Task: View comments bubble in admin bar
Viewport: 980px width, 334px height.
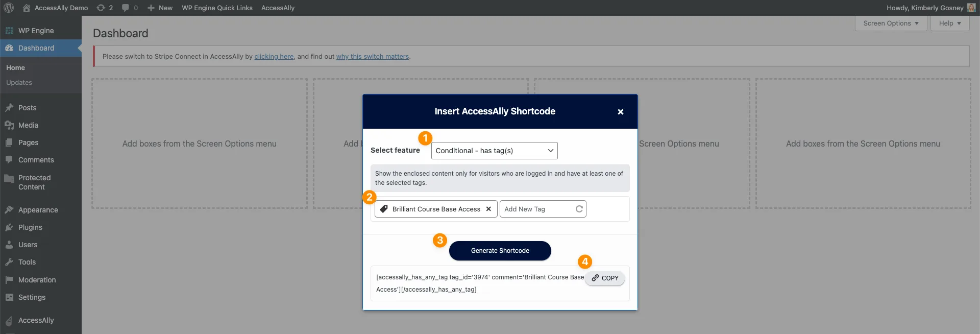Action: pyautogui.click(x=125, y=8)
